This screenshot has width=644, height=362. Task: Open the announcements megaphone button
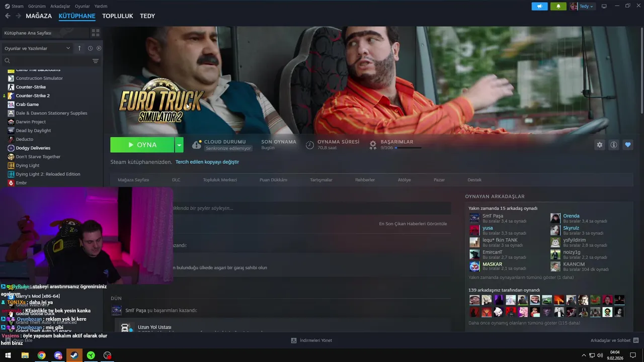539,7
